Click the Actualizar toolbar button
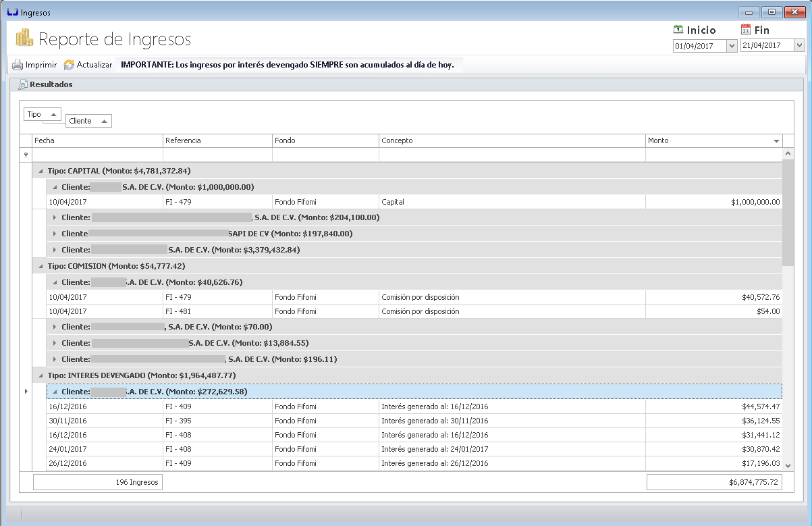 (x=86, y=65)
